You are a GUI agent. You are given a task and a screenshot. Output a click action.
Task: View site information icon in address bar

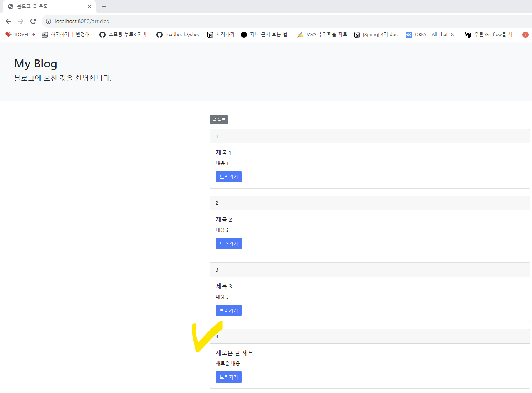tap(49, 21)
